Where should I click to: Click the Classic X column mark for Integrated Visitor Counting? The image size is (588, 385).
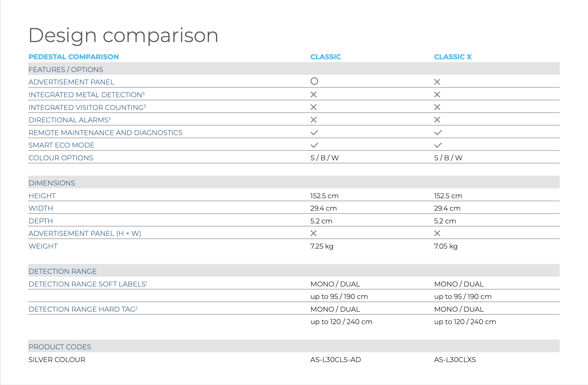437,107
